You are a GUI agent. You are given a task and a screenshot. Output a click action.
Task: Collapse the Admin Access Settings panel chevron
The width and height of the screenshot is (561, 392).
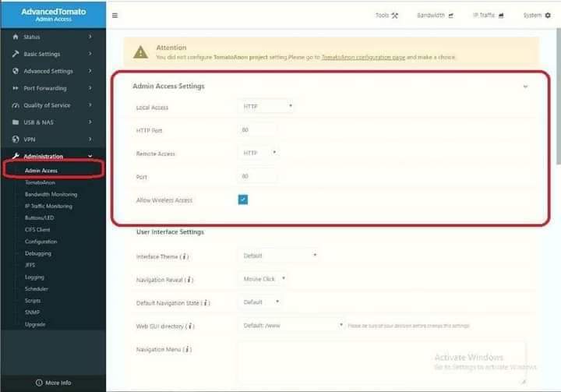[525, 87]
